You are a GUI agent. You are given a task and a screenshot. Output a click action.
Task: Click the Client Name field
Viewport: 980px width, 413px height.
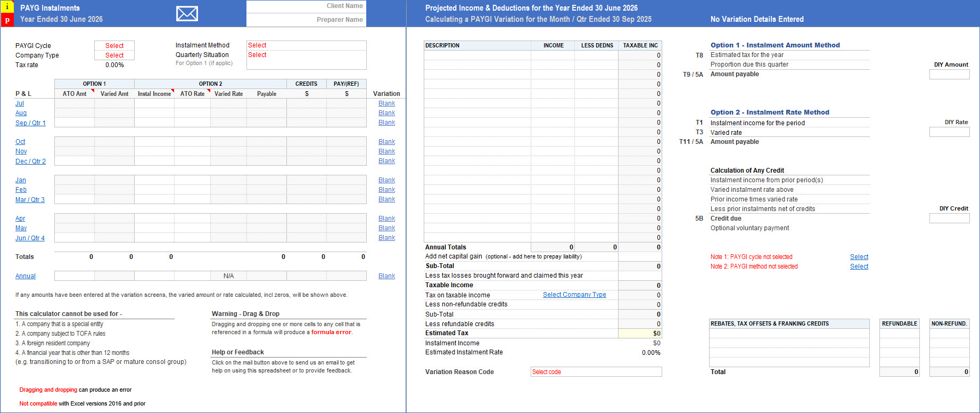pyautogui.click(x=306, y=6)
